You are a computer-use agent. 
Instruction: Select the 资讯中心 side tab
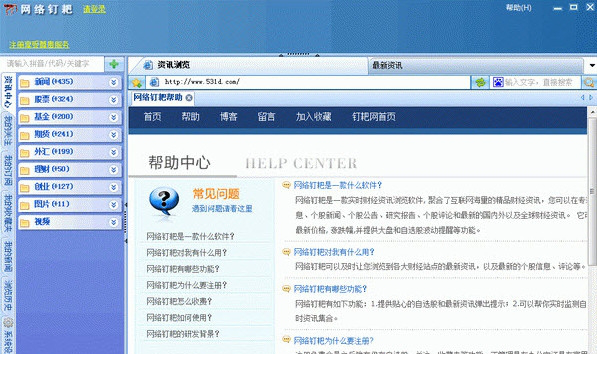point(8,92)
